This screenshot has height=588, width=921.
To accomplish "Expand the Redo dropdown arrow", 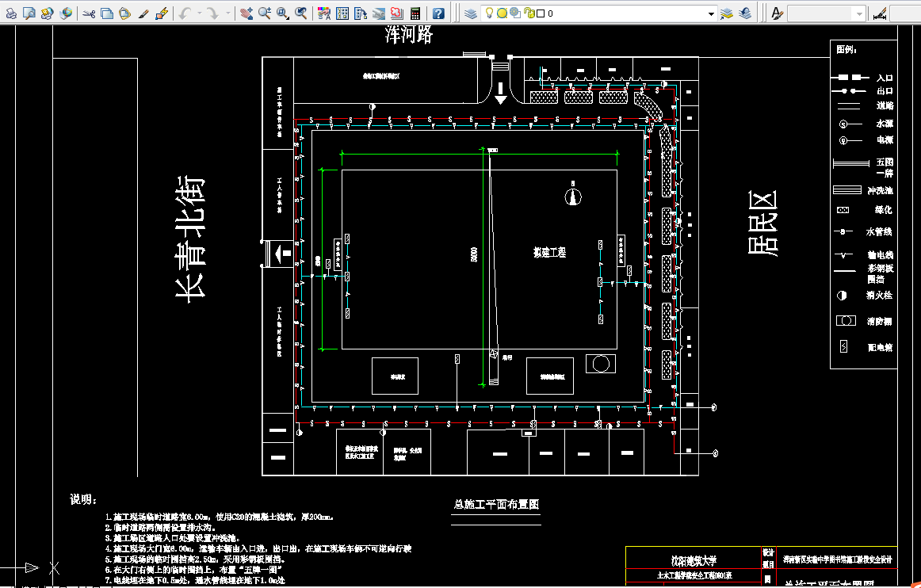I will click(x=227, y=12).
